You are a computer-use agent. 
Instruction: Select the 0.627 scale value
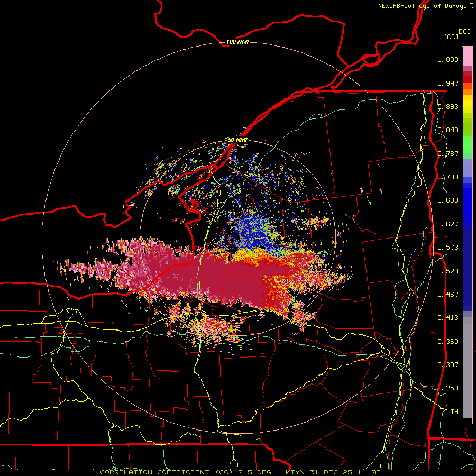448,224
